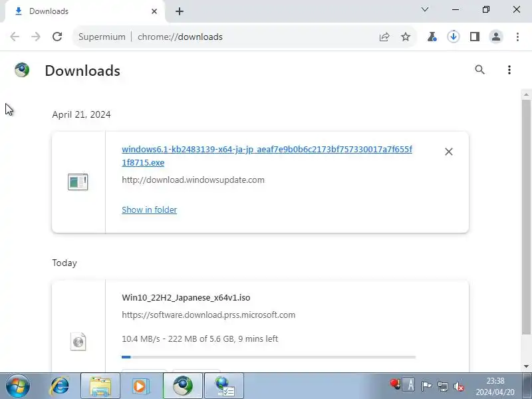Open the browser three-dot menu
The width and height of the screenshot is (532, 399).
coord(517,37)
